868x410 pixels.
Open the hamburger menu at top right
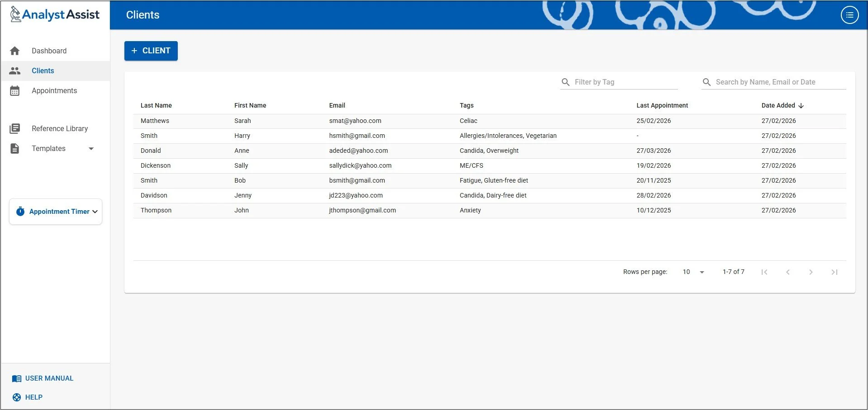point(849,14)
